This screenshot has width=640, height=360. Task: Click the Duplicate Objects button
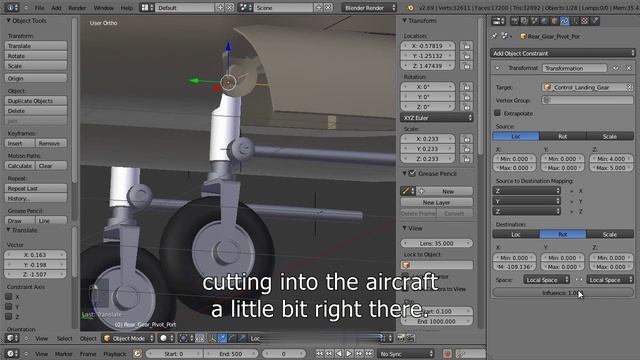coord(36,101)
